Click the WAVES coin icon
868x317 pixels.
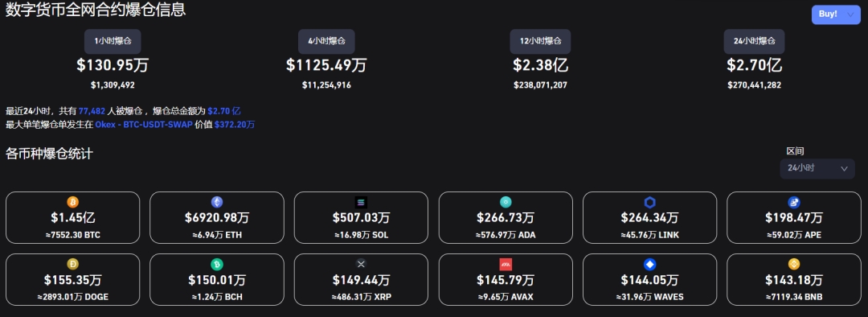click(x=650, y=265)
